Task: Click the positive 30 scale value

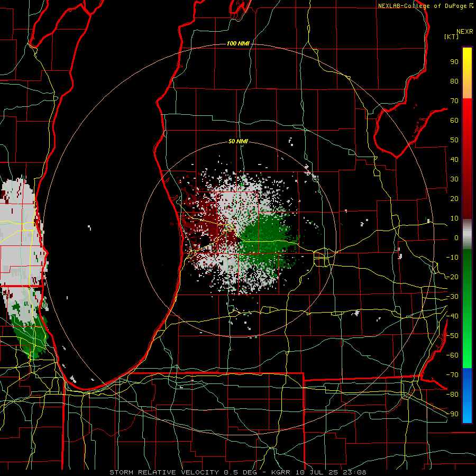Action: pyautogui.click(x=454, y=179)
